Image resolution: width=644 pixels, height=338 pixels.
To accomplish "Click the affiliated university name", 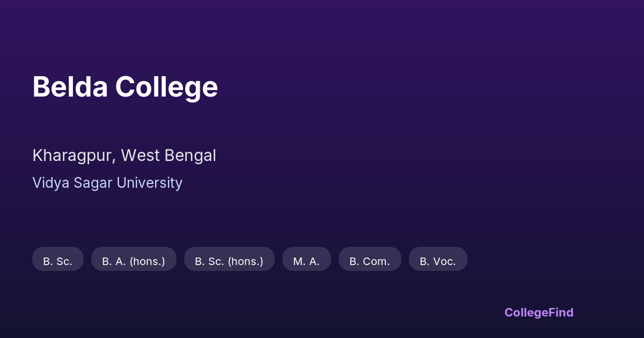I will pos(107,183).
